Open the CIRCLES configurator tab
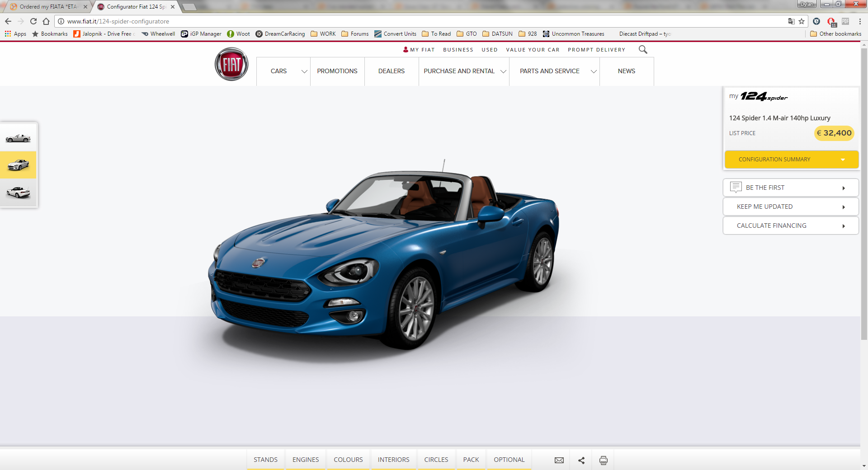The image size is (868, 470). pyautogui.click(x=436, y=460)
